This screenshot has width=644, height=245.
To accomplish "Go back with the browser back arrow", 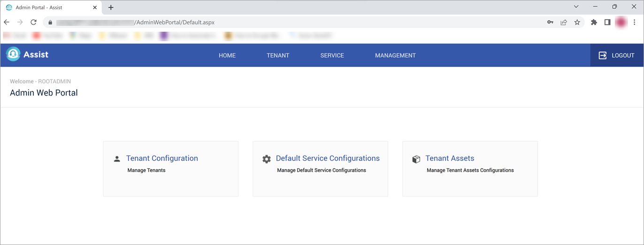I will click(x=7, y=22).
